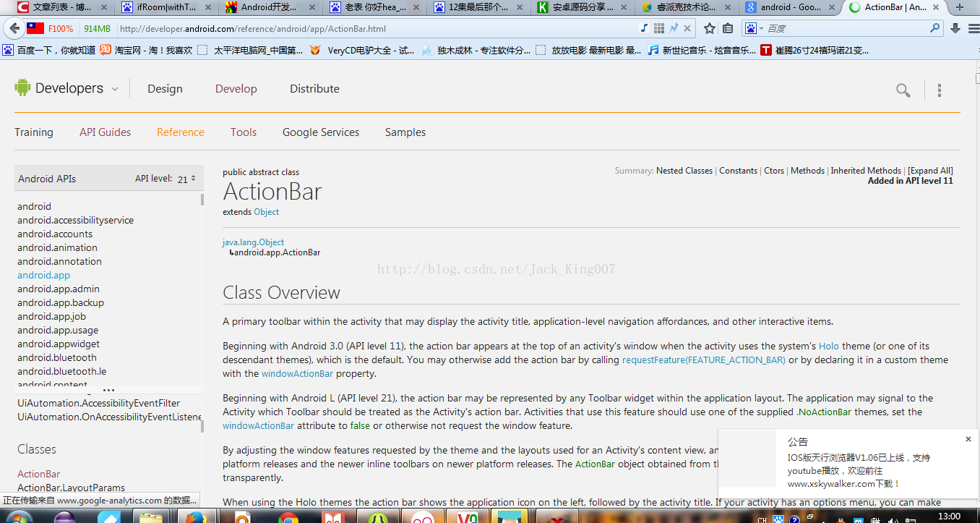
Task: Open Firefox from the taskbar
Action: tap(195, 516)
